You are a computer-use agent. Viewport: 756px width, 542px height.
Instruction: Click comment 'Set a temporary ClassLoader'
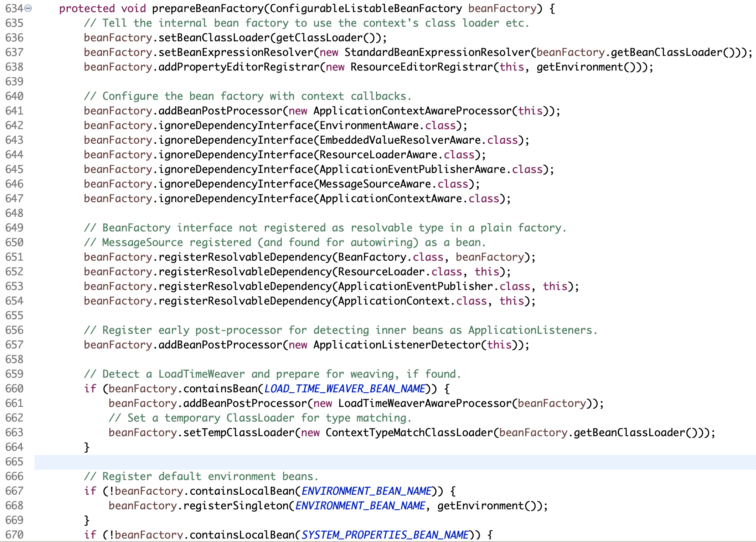pyautogui.click(x=260, y=418)
